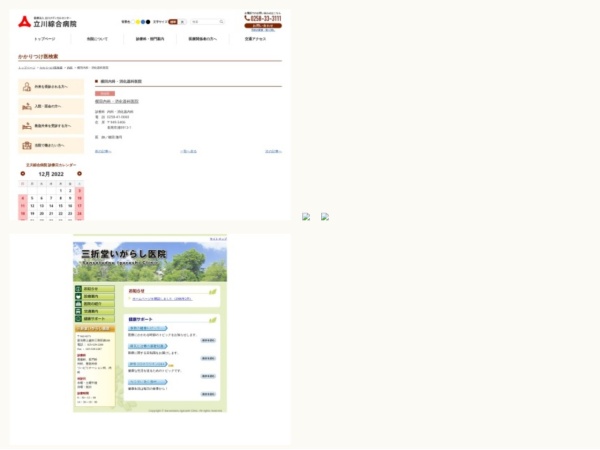Click the icon beside 医院の紹介 menu item

[78, 304]
